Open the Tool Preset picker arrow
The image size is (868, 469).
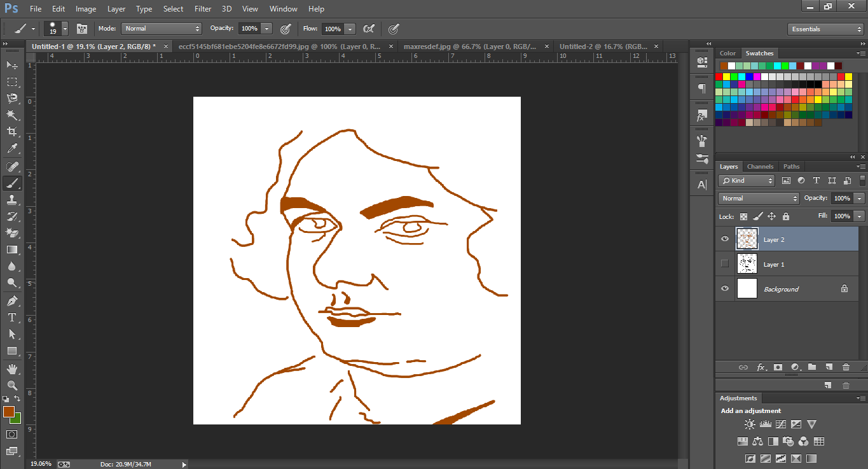coord(33,29)
